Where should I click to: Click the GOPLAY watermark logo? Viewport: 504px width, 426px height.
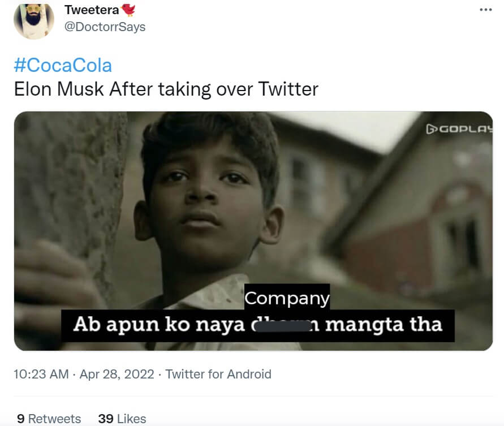point(459,129)
